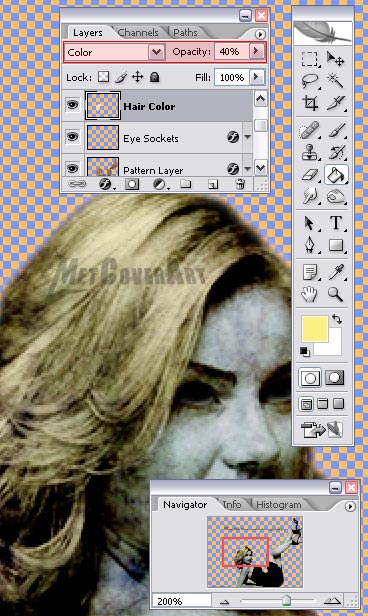Reset to default black and white colors

pos(304,351)
